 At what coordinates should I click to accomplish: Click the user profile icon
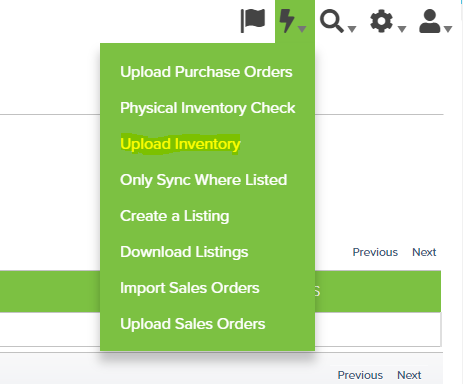click(x=430, y=21)
